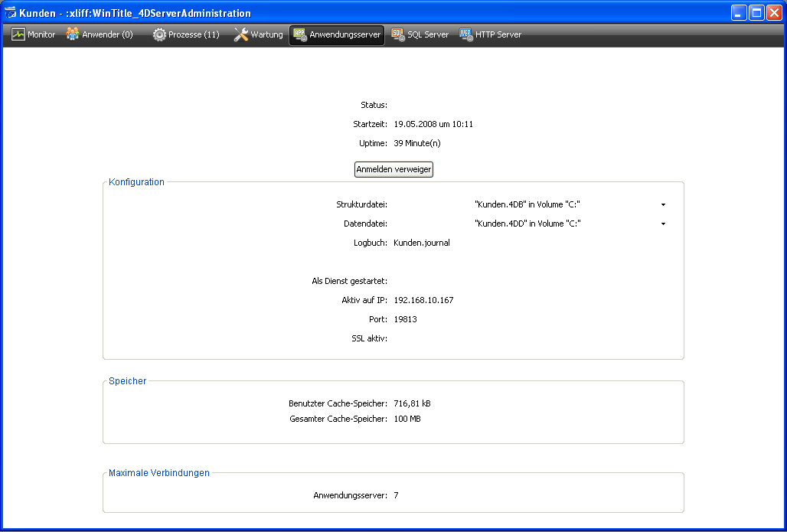Screen dimensions: 787x532
Task: Click the used cache value 716,81 kB
Action: [412, 403]
